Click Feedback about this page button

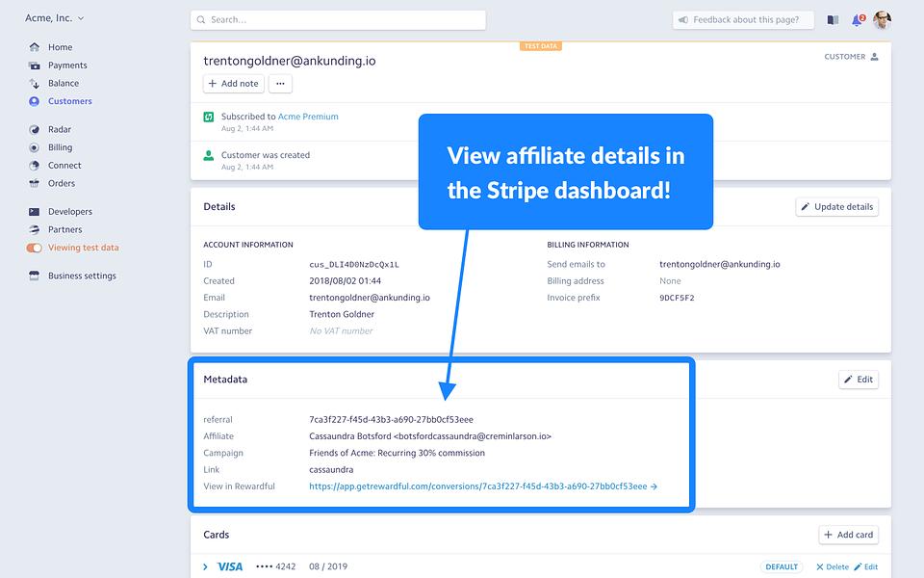pos(743,20)
